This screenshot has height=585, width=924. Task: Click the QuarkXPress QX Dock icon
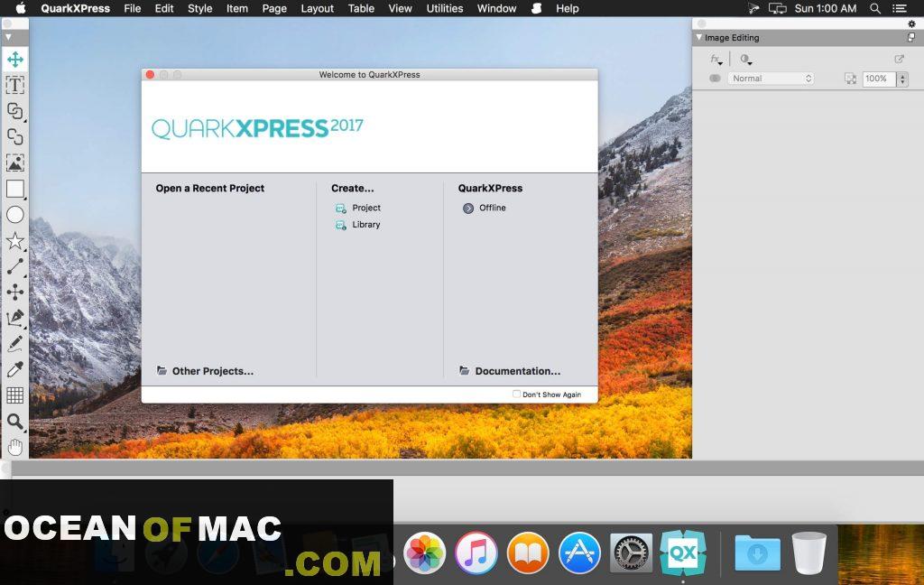683,553
